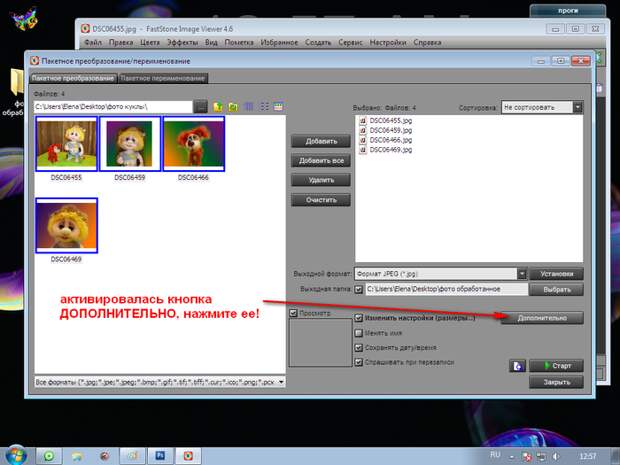Click the RU language indicator

click(x=495, y=455)
